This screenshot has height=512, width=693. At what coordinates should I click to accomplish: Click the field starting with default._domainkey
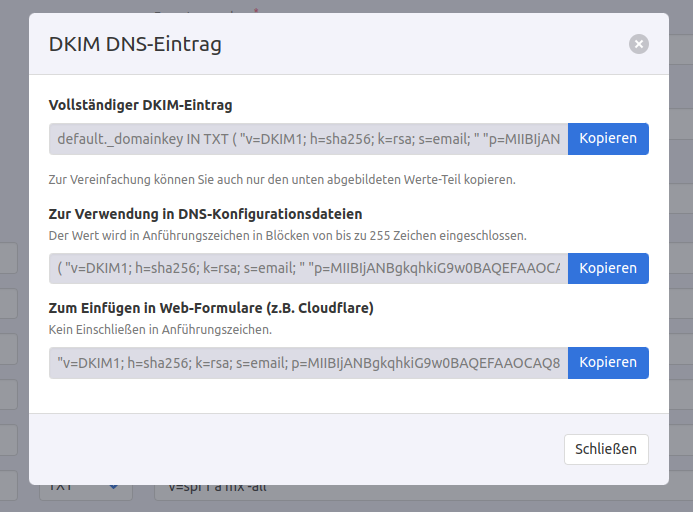pyautogui.click(x=308, y=139)
